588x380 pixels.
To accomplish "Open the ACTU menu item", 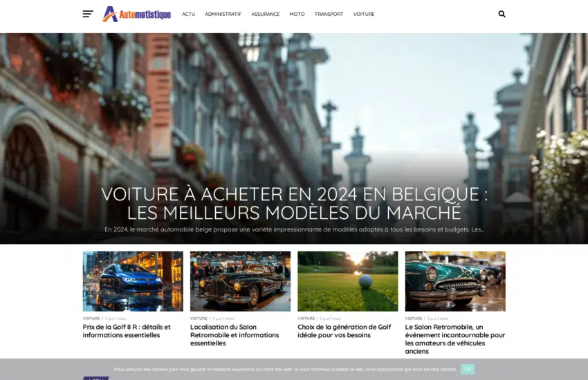I will coord(188,14).
